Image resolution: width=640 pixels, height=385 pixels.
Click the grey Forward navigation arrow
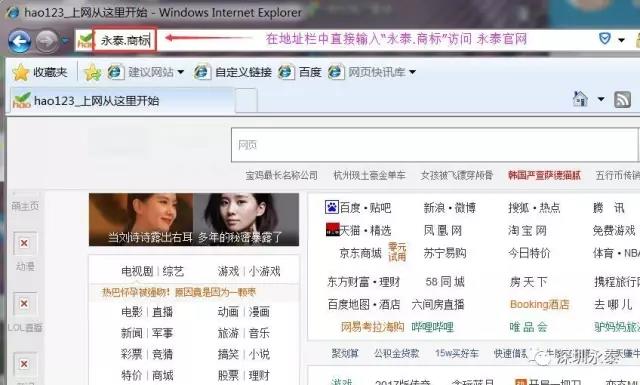pos(46,41)
